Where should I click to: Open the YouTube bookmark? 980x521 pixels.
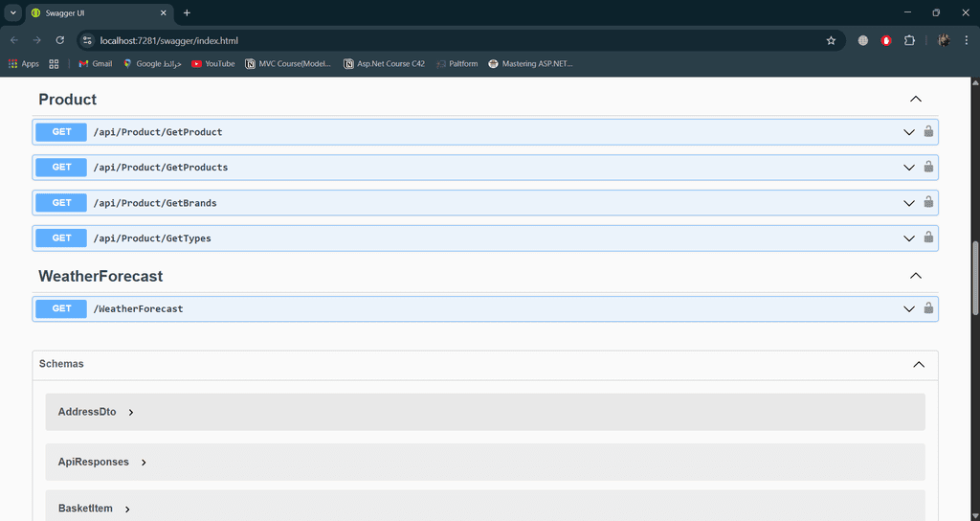(x=212, y=64)
